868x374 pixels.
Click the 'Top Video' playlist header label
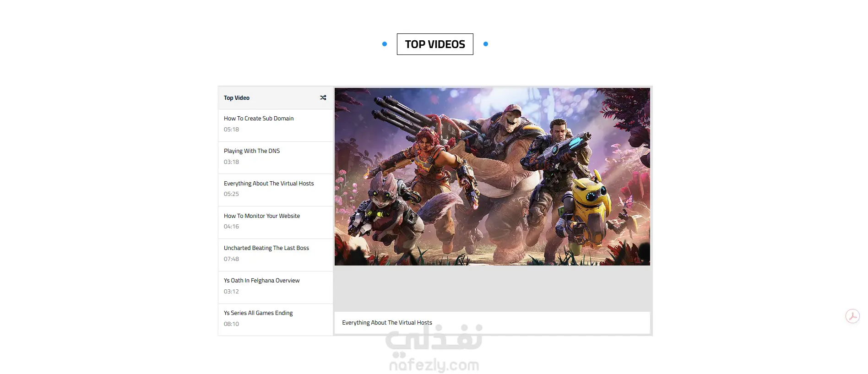(237, 98)
